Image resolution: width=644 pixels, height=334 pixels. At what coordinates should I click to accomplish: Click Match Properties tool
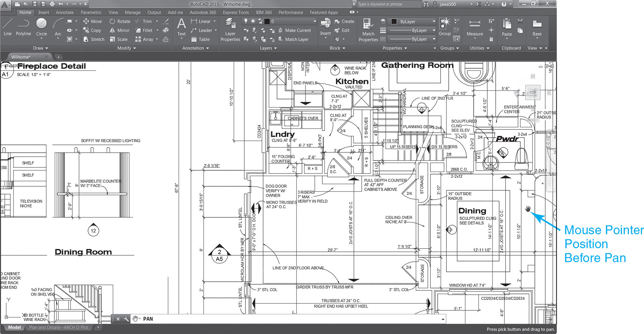click(368, 30)
